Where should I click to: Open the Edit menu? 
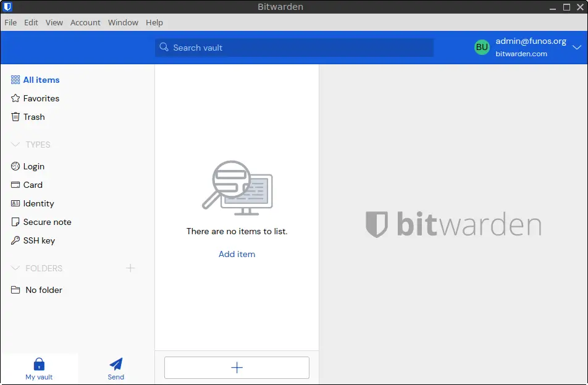pos(31,22)
